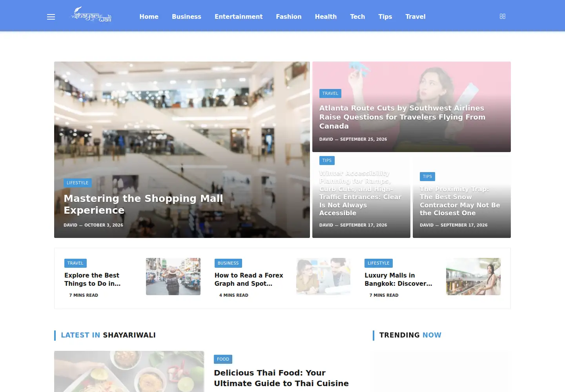Open Mastering the Shopping Mall Experience article
This screenshot has height=392, width=565.
coord(143,204)
